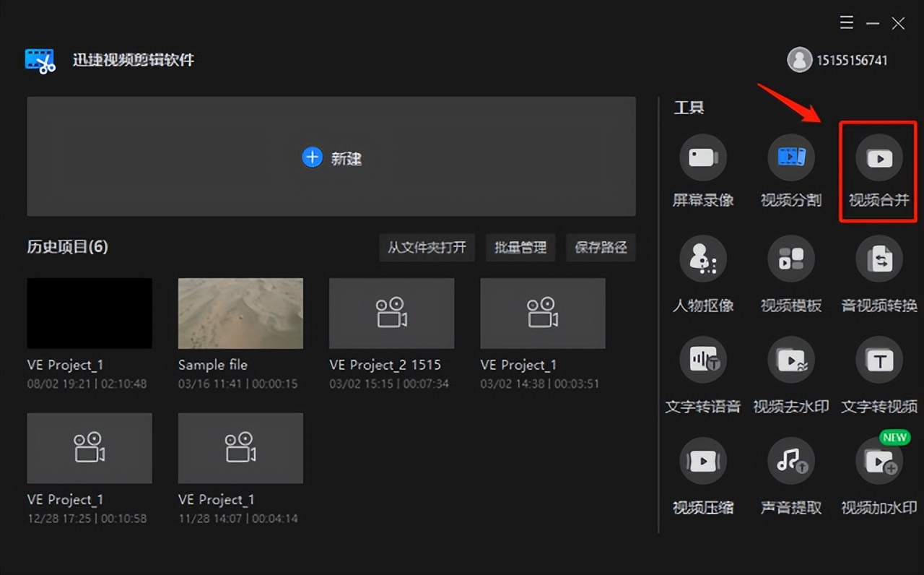This screenshot has height=575, width=924.
Task: Click the 批量管理 batch manage button
Action: [520, 247]
